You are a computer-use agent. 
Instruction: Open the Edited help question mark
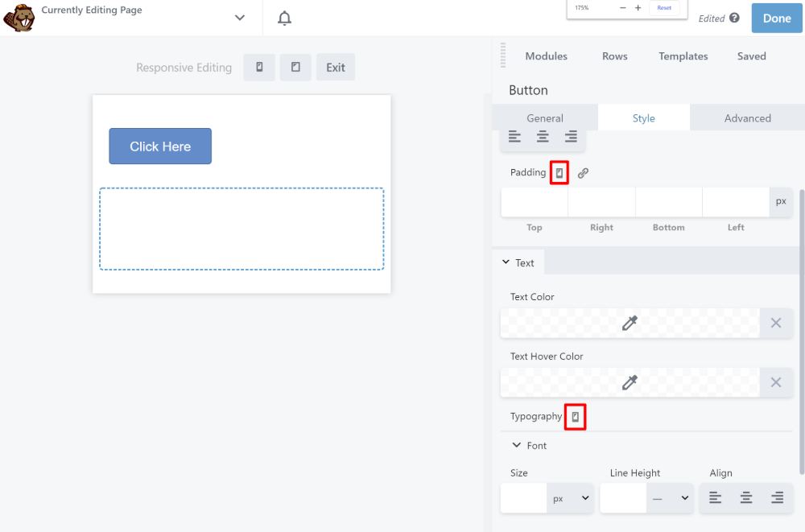735,18
